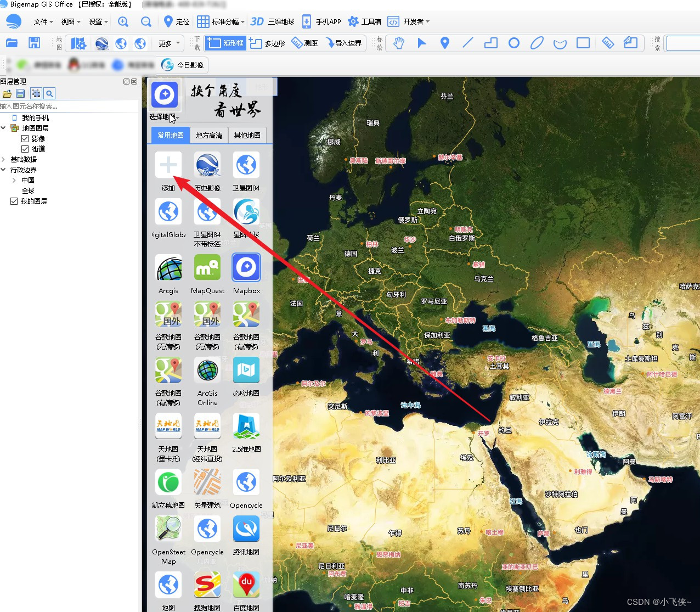Click the 多边形 download button
This screenshot has width=700, height=612.
[x=267, y=43]
